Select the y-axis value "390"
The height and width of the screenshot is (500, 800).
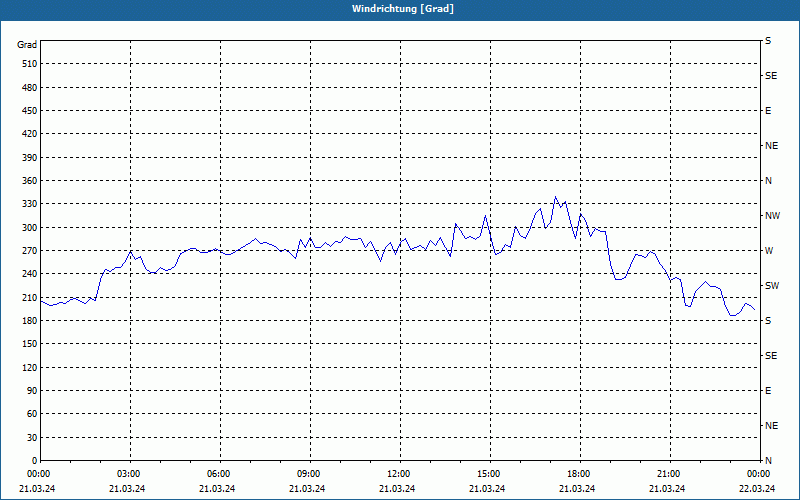click(30, 158)
